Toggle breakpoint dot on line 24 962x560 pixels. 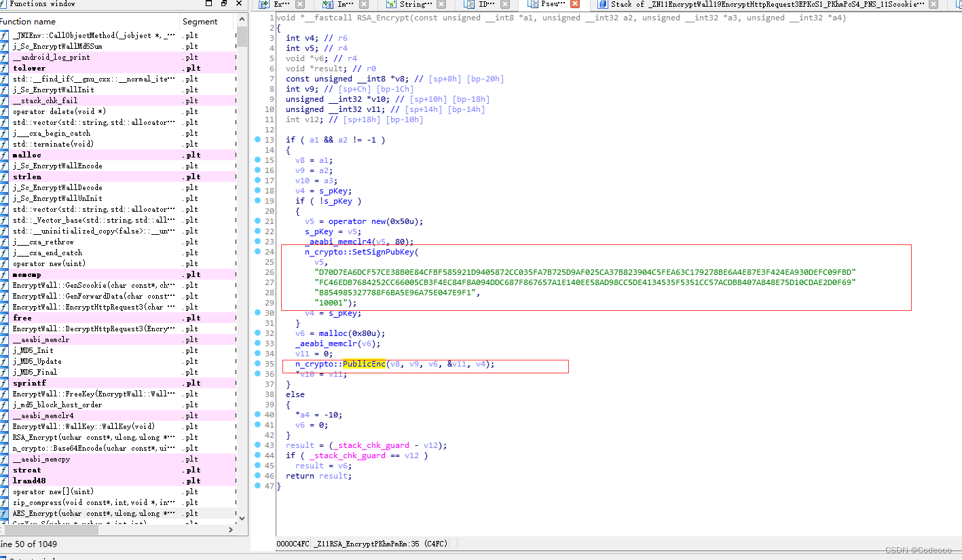(x=257, y=252)
